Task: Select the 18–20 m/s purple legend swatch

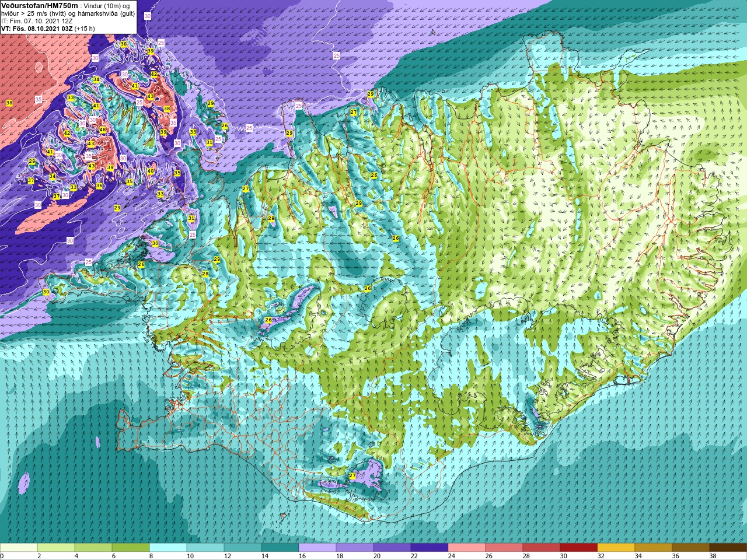Action: 355,548
